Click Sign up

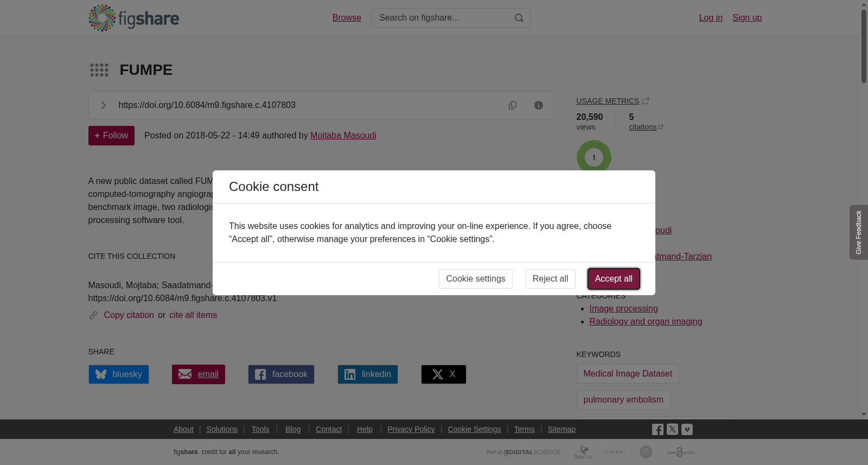point(747,18)
